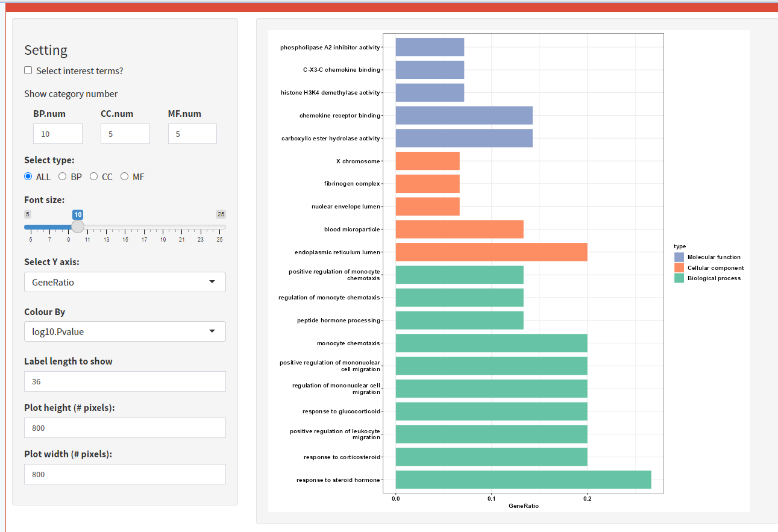Click the Plot width pixels field
The image size is (778, 532).
(125, 474)
